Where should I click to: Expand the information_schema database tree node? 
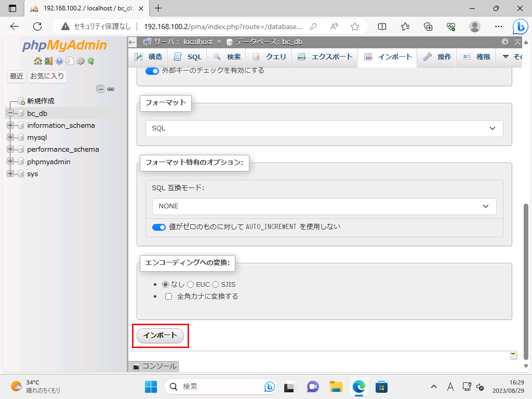point(10,125)
